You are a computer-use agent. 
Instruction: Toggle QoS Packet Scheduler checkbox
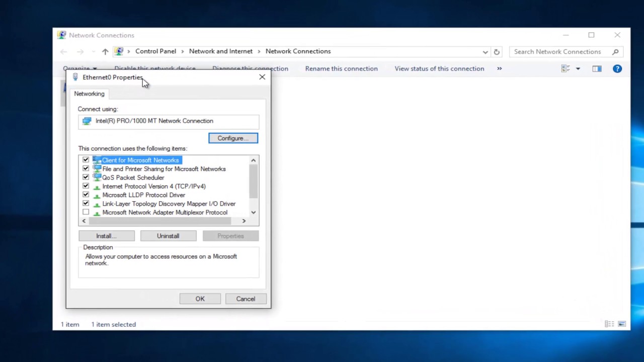pos(86,177)
